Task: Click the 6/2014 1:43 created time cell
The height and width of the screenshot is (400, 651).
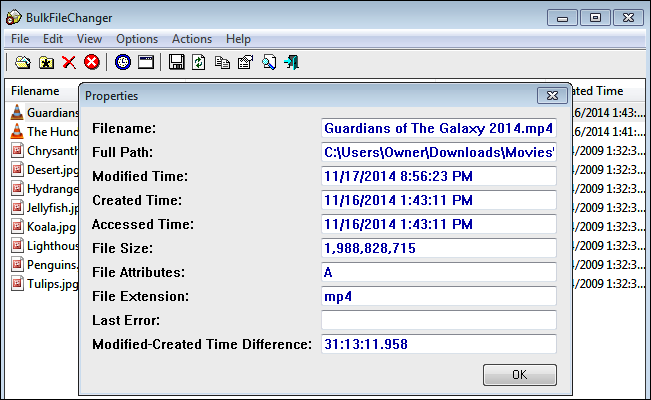Action: [609, 113]
